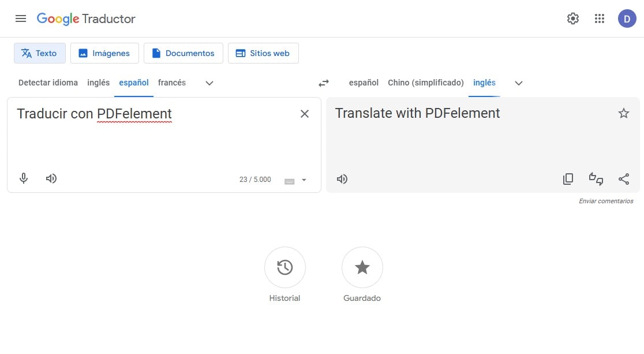Screen dimensions: 644x354
Task: Clear the source text
Action: pos(304,114)
